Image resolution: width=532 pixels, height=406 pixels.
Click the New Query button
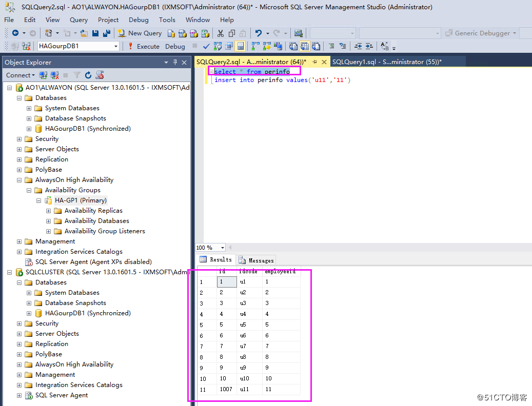[x=140, y=33]
